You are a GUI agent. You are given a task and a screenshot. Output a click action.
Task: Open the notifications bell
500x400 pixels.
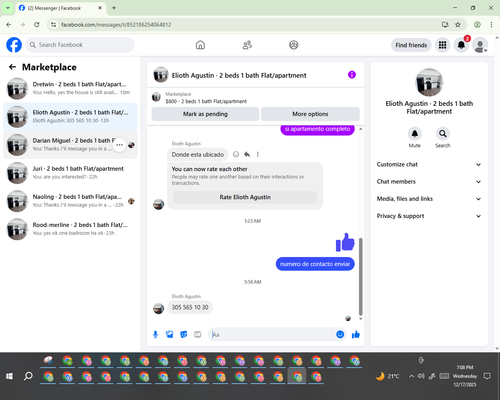(461, 45)
